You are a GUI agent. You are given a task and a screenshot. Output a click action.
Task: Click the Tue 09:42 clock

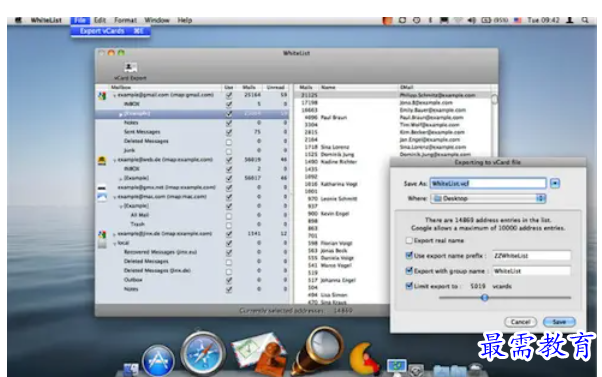543,20
